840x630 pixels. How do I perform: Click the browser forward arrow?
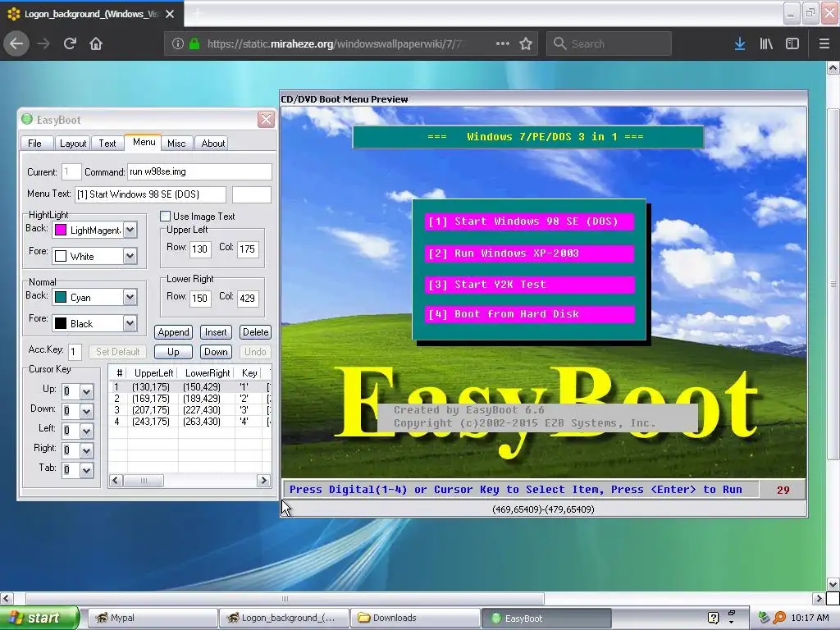click(43, 43)
